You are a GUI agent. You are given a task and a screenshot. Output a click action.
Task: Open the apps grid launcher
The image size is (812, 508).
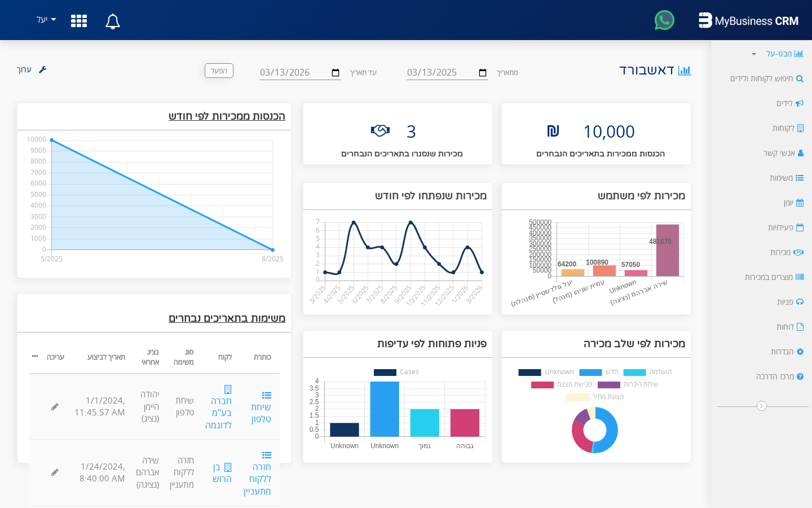[x=78, y=20]
